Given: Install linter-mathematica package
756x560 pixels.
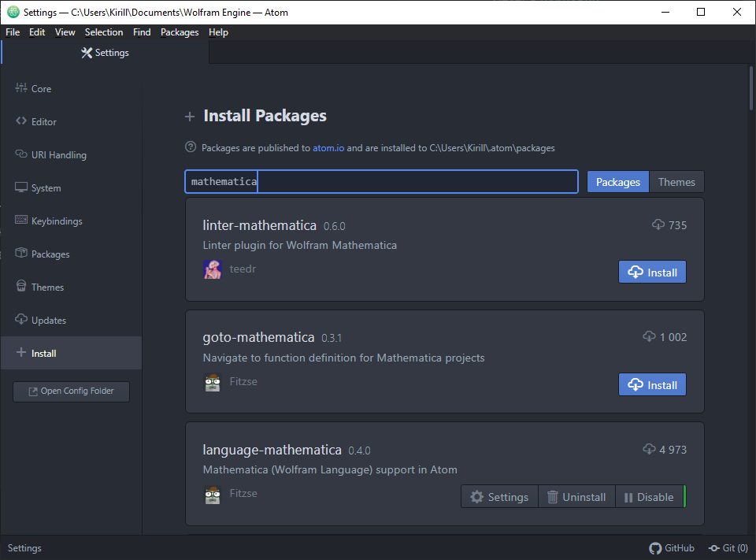Looking at the screenshot, I should pyautogui.click(x=652, y=272).
